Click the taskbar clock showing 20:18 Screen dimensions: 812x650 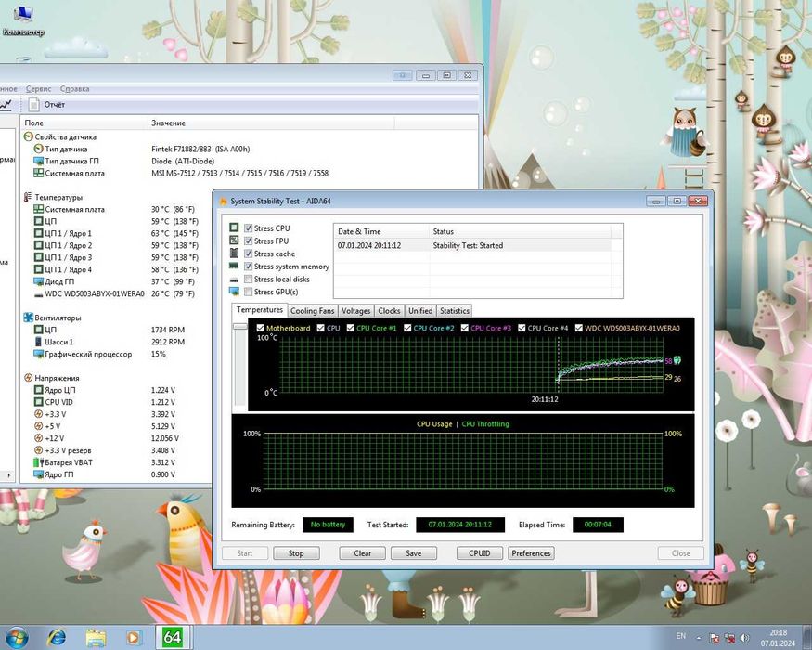(x=778, y=638)
